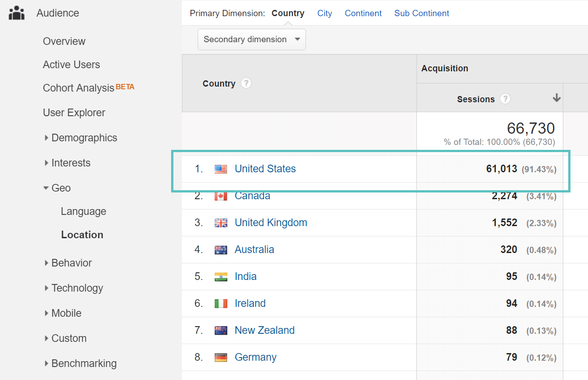Click the India flag icon
Screen dimensions: 588x380
[x=221, y=276]
